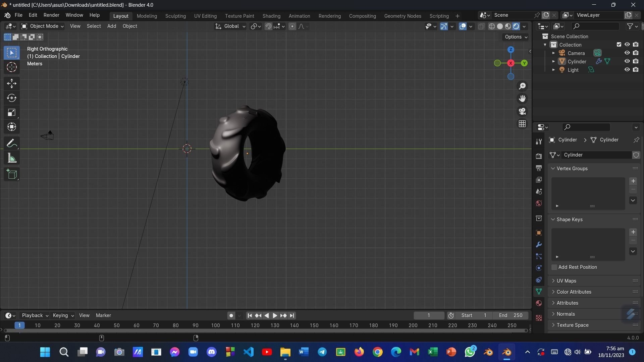Choose the Measure ruler tool
Image resolution: width=644 pixels, height=362 pixels.
click(12, 159)
